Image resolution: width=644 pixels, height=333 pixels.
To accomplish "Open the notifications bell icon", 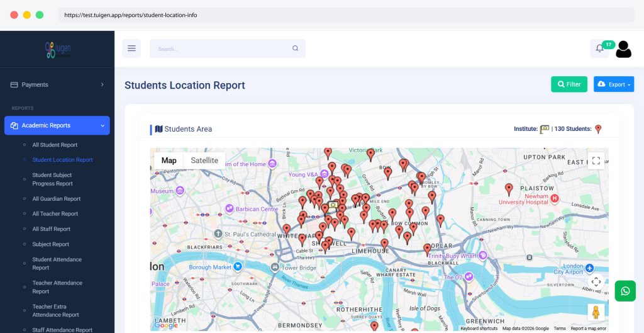I will pyautogui.click(x=599, y=48).
